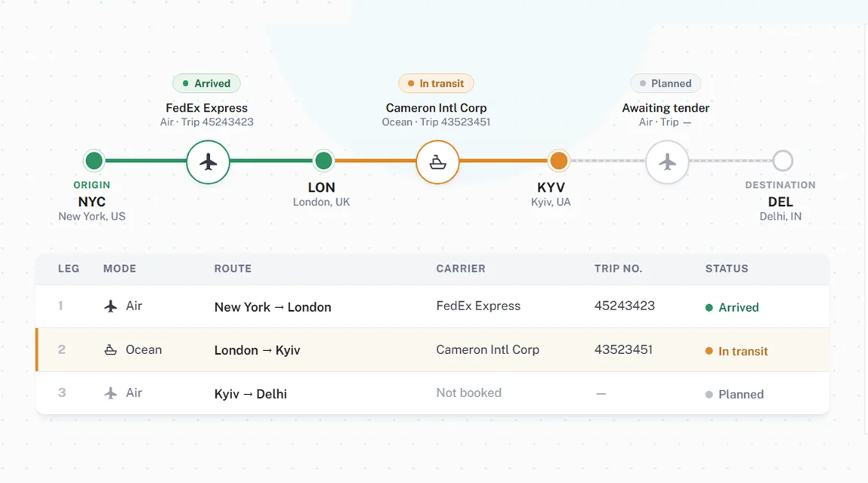Click the green status dot beside Arrived in table
This screenshot has height=483, width=868.
(x=709, y=308)
